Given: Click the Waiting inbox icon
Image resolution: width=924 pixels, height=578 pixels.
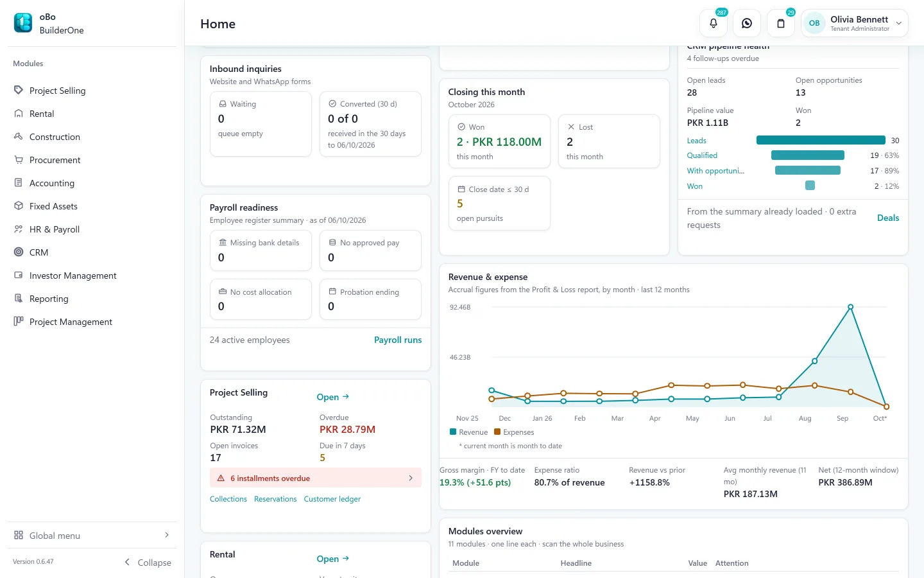Looking at the screenshot, I should pyautogui.click(x=223, y=104).
